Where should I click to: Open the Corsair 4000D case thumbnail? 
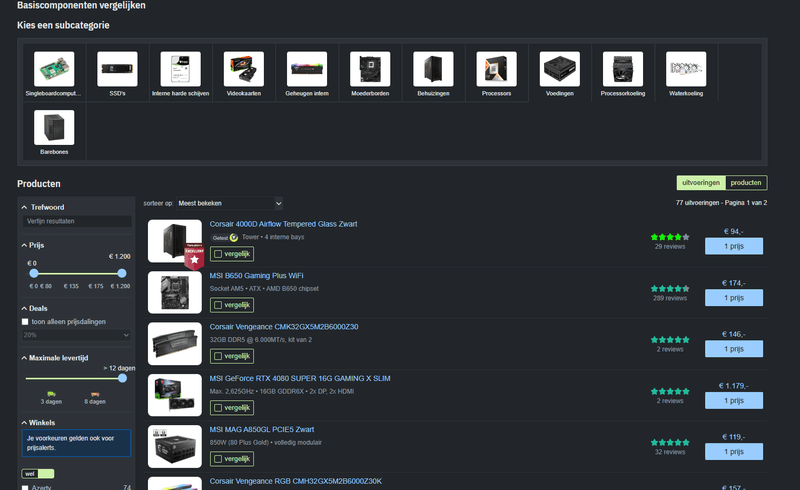point(174,241)
